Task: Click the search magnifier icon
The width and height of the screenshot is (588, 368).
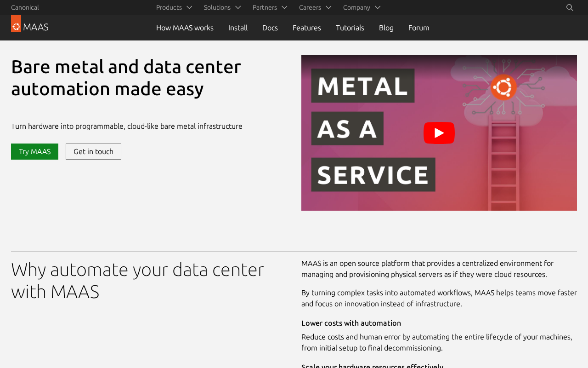Action: coord(570,7)
